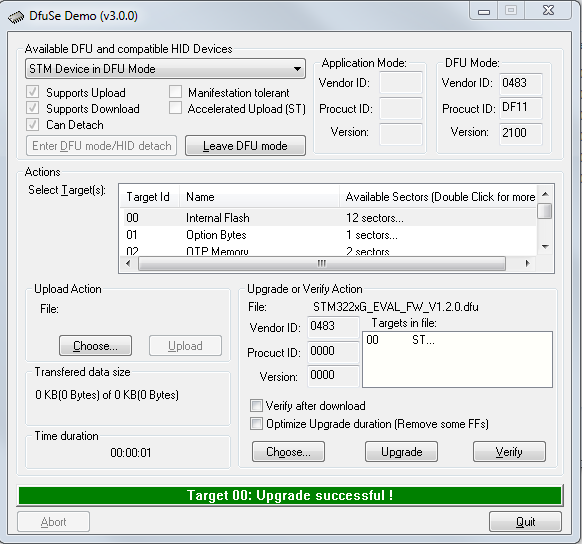Open the STM Device in DFU Mode dropdown
The height and width of the screenshot is (544, 582).
coord(165,69)
